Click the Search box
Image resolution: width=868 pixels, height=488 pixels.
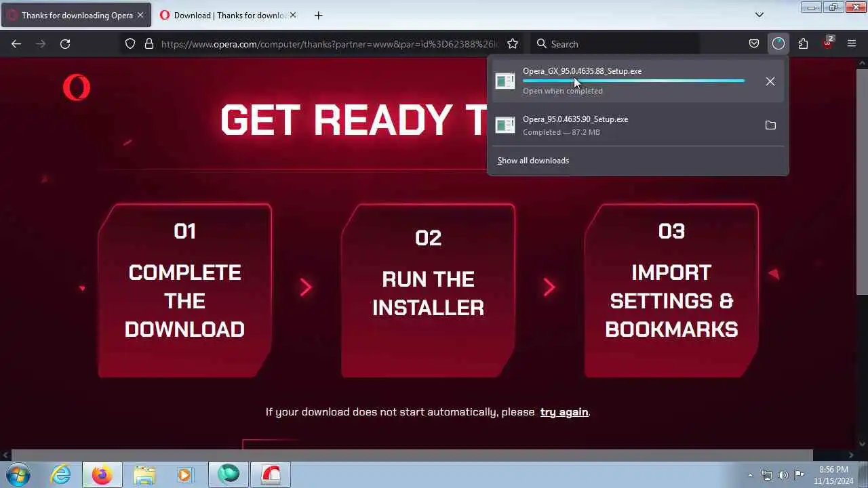click(614, 43)
